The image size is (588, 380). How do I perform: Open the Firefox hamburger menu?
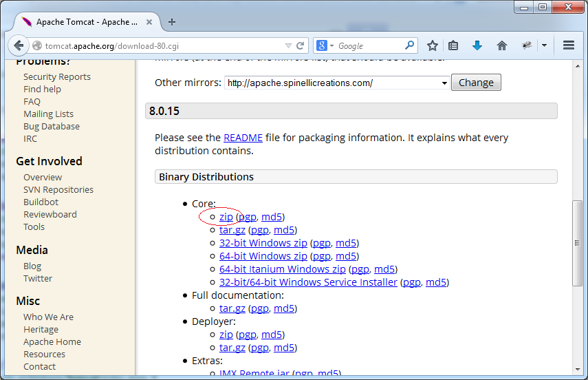[x=569, y=45]
